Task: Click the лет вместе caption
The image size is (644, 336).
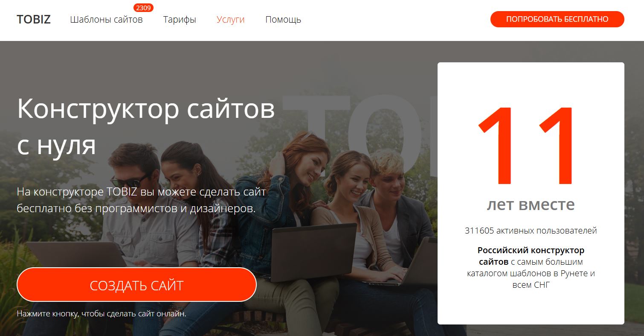Action: coord(531,205)
